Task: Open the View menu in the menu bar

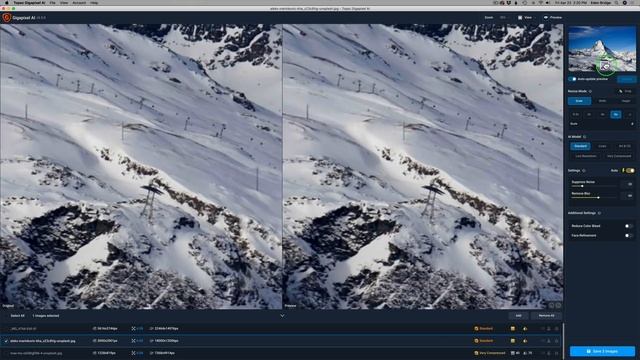Action: click(x=64, y=2)
